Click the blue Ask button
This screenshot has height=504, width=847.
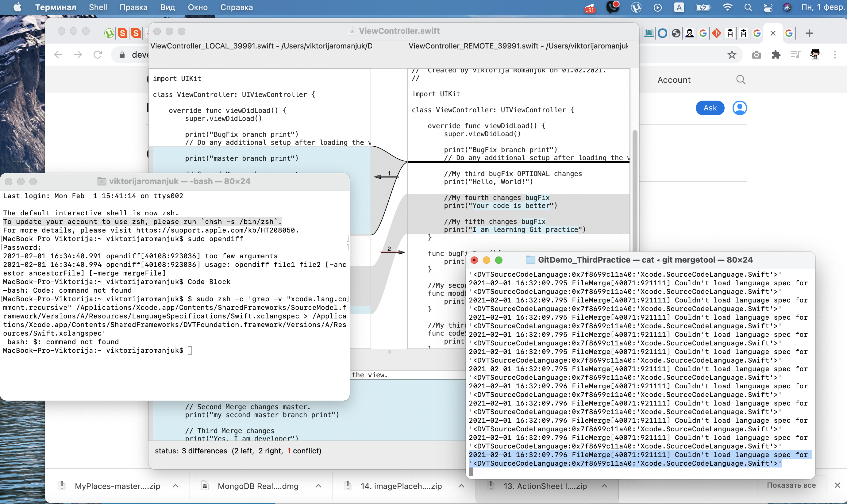click(710, 108)
